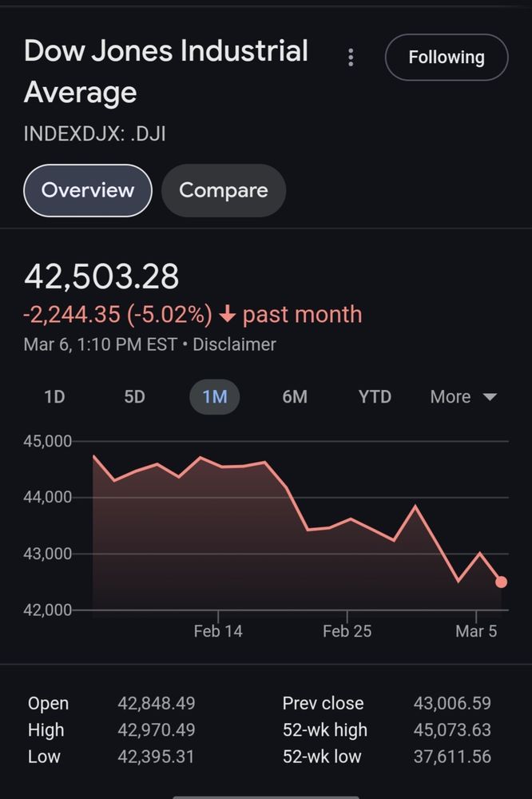Screen dimensions: 532x799
Task: Click the Feb 14 date tick on chart
Action: pos(218,631)
